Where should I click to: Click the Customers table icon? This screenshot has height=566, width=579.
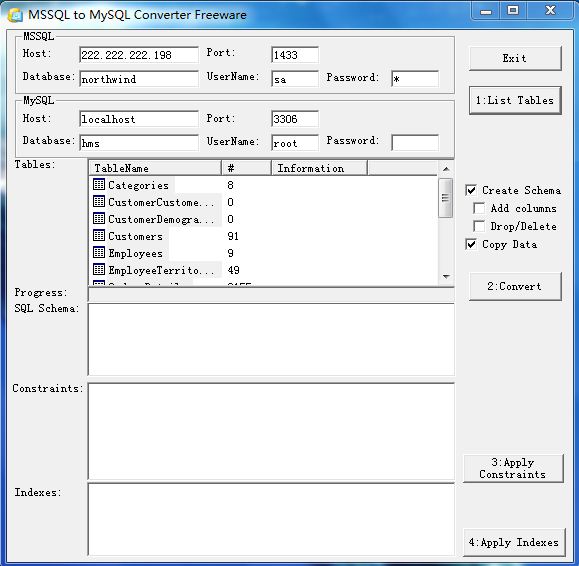tap(99, 235)
